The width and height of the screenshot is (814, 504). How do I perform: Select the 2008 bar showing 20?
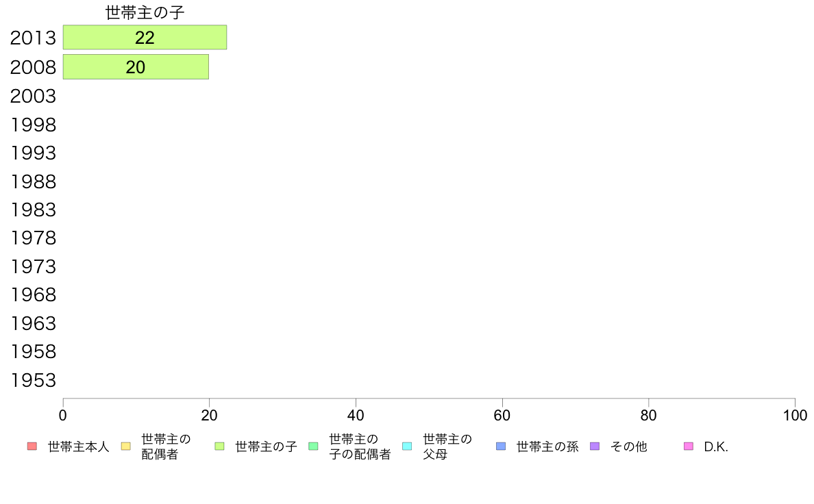[x=136, y=67]
